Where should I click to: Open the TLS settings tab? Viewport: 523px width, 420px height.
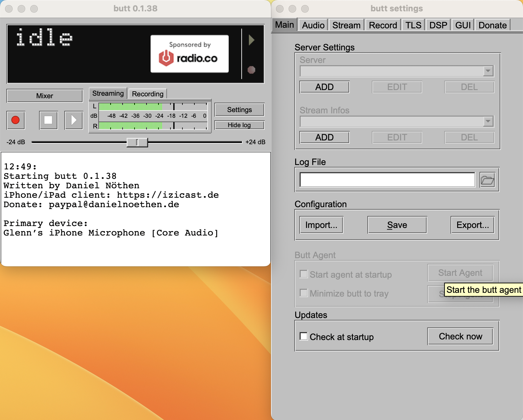413,25
